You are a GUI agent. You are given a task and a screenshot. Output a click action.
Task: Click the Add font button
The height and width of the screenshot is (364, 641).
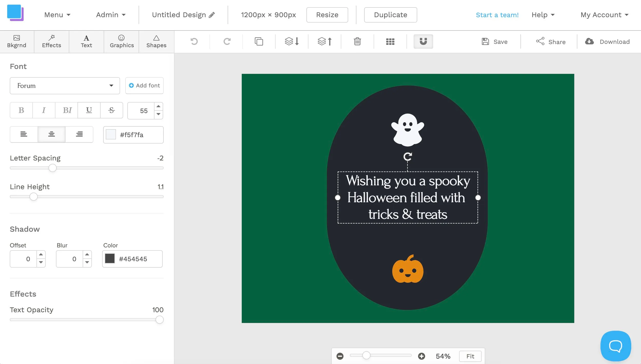pos(144,86)
